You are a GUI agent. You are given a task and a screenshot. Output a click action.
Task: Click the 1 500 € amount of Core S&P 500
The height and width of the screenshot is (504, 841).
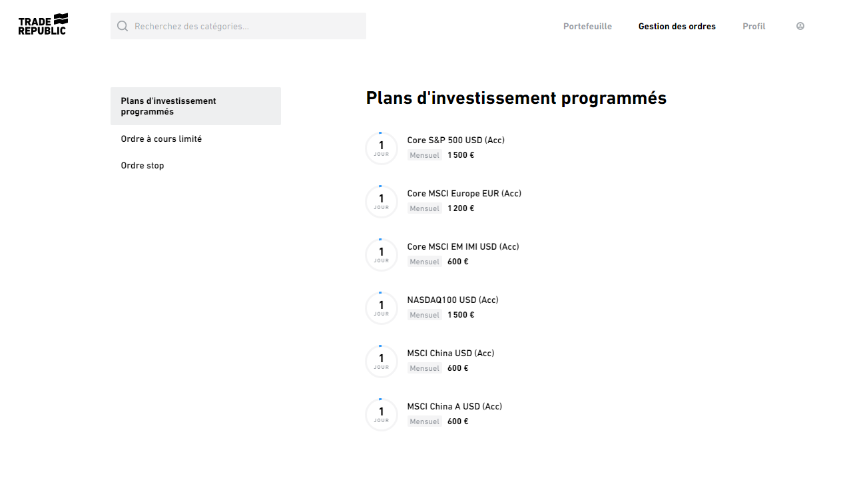[461, 155]
